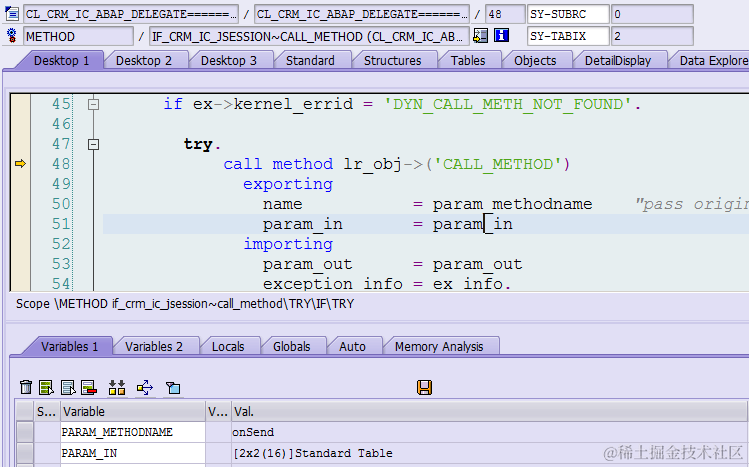Click the gear event icon beside METHOD

[11, 35]
